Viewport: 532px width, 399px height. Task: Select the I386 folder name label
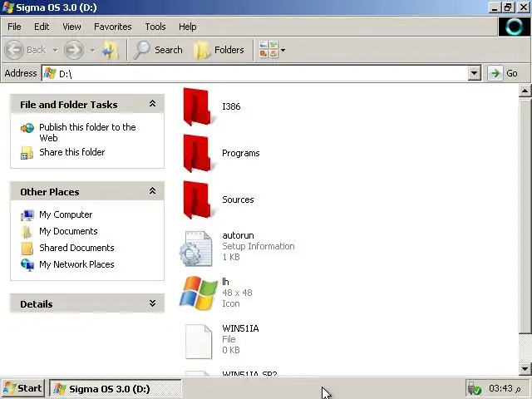(231, 106)
